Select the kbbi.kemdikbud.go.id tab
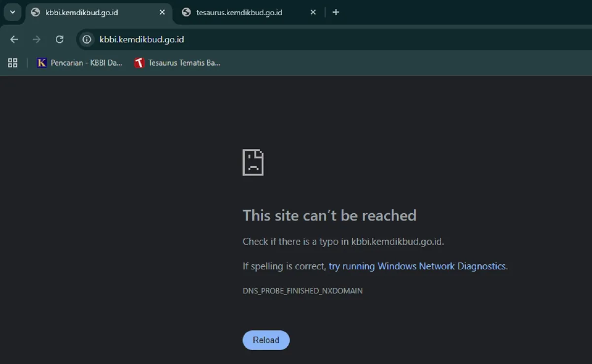 coord(89,12)
